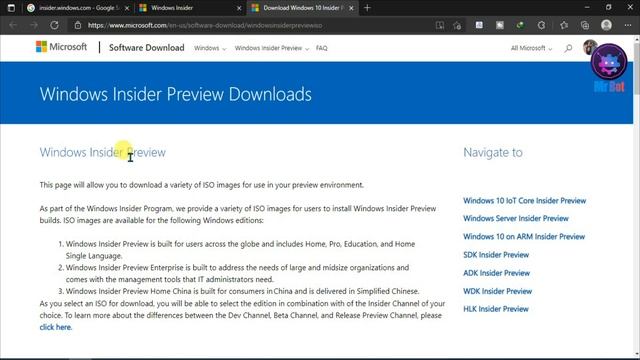Click the G extension icon in the toolbar
Image resolution: width=640 pixels, height=360 pixels.
[541, 25]
